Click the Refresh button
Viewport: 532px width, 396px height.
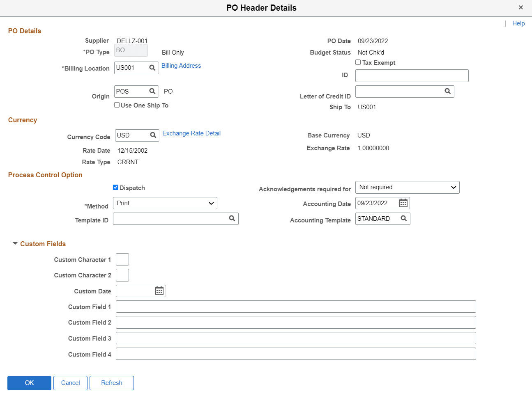click(111, 382)
